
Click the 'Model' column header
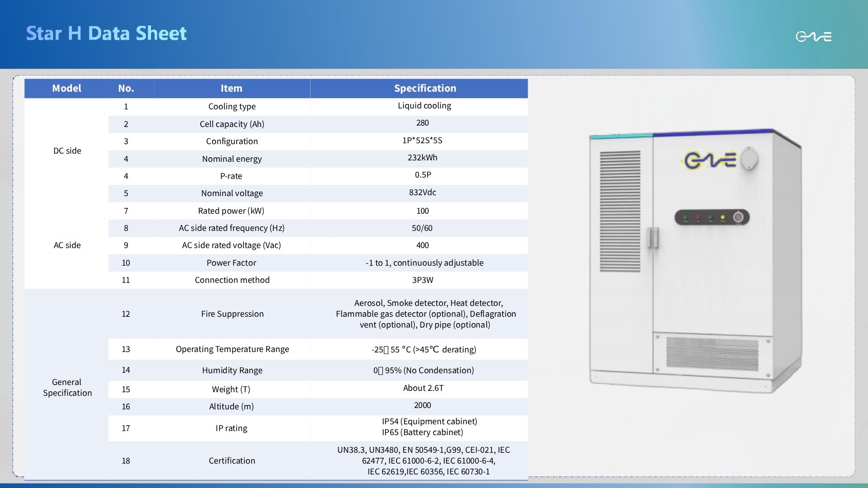pyautogui.click(x=66, y=89)
